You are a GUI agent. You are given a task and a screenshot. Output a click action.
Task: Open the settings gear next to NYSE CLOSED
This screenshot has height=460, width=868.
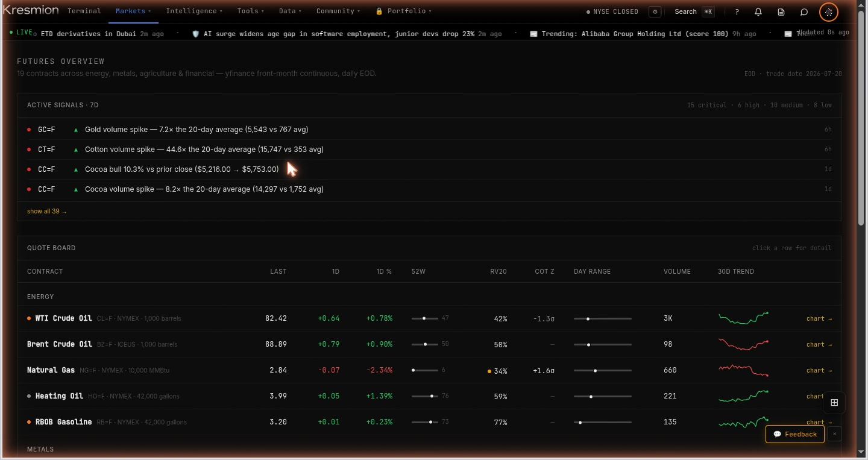[x=655, y=11]
